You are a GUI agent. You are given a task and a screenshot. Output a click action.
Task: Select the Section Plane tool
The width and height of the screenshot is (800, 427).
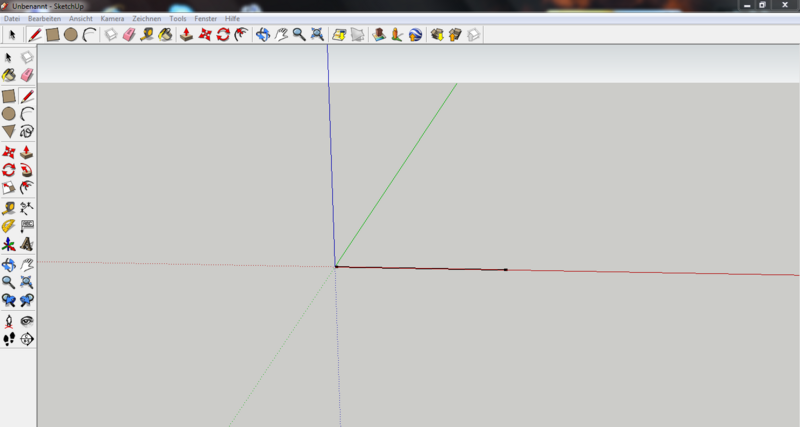tap(27, 340)
